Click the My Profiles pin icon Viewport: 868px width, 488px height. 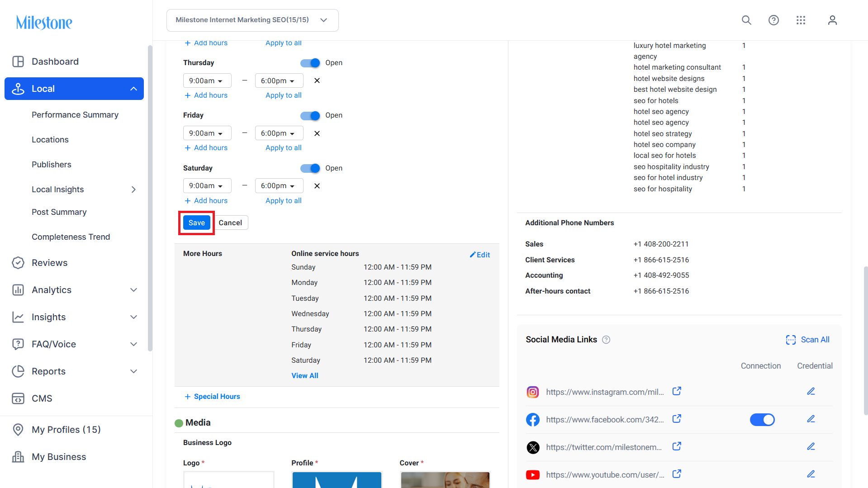[x=18, y=430]
